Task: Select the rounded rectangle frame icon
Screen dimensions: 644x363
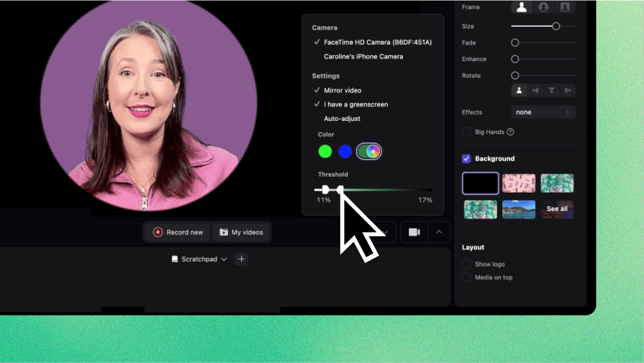Action: (565, 7)
